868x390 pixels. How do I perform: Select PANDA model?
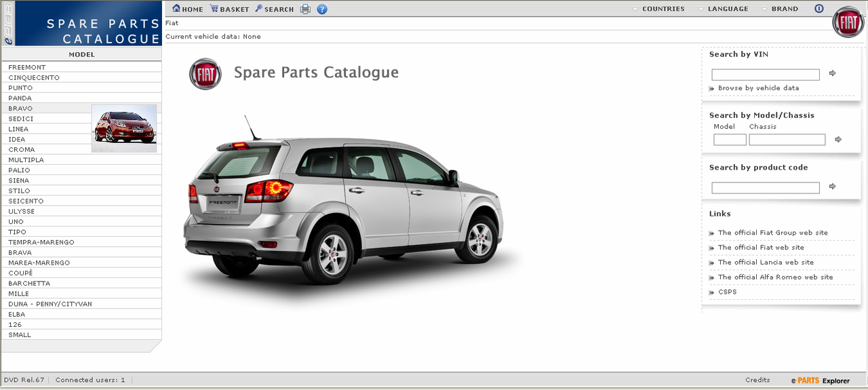click(x=81, y=98)
